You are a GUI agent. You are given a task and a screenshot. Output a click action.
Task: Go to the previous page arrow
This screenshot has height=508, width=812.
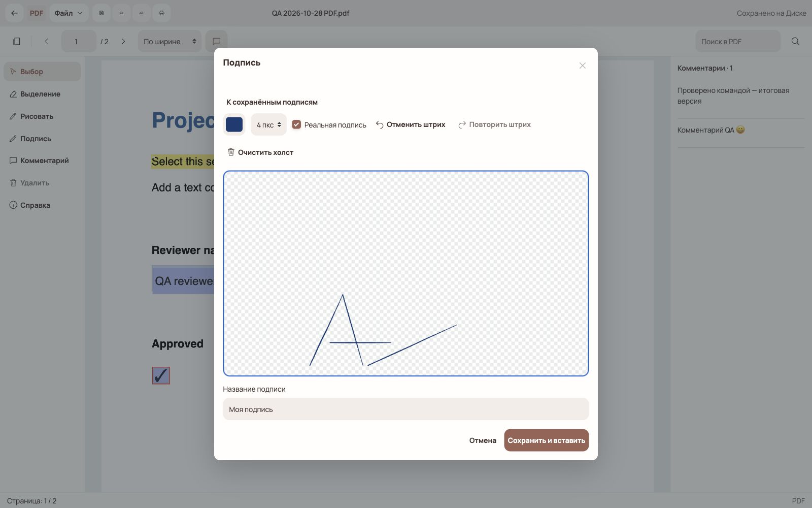46,41
